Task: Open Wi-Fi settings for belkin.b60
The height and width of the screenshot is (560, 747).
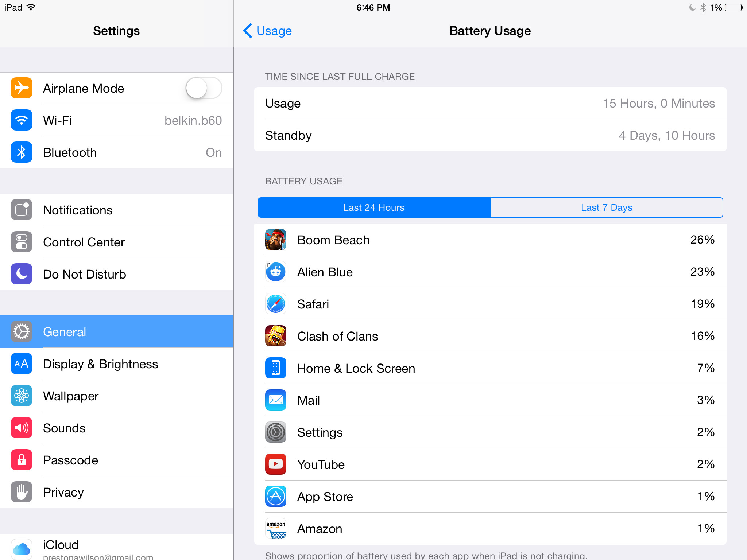Action: tap(117, 120)
